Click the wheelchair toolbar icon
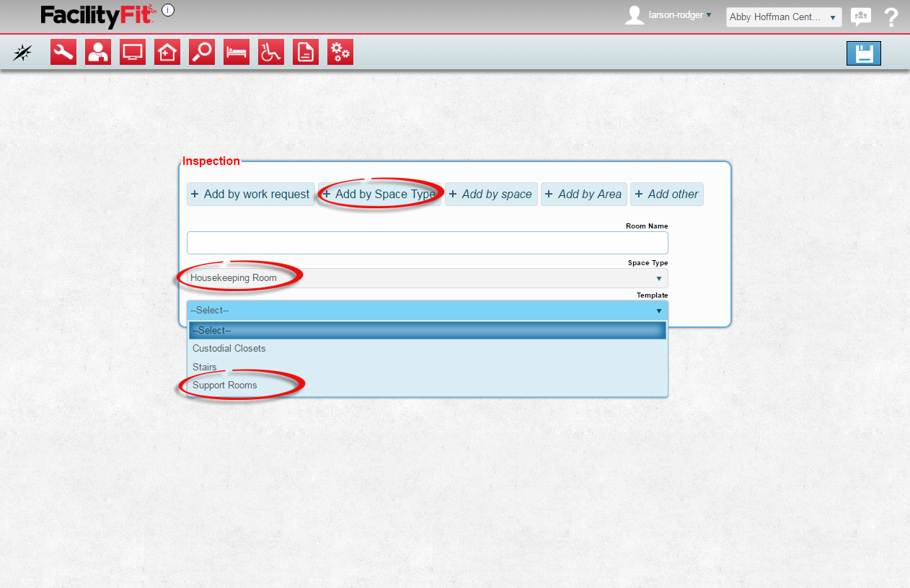Viewport: 910px width, 588px height. 271,53
